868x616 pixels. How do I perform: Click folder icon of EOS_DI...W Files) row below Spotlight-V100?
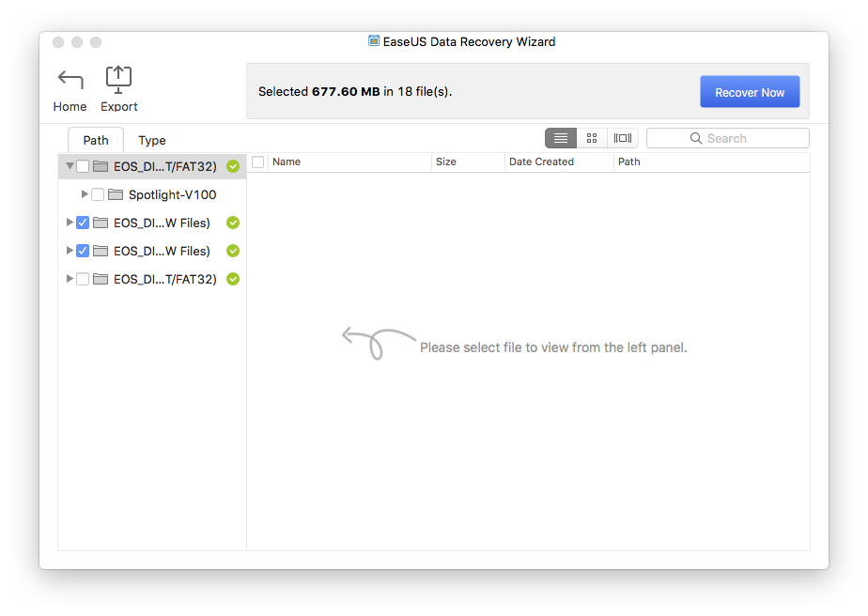101,223
